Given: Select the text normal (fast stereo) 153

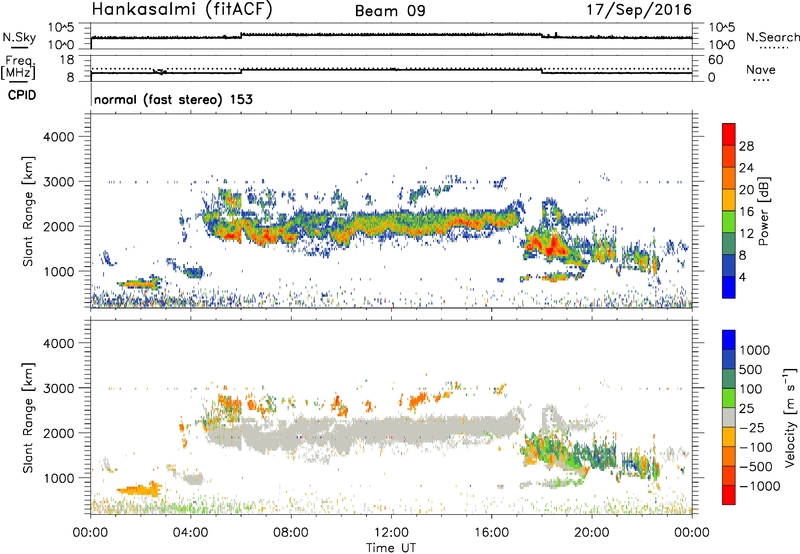Looking at the screenshot, I should click(173, 99).
